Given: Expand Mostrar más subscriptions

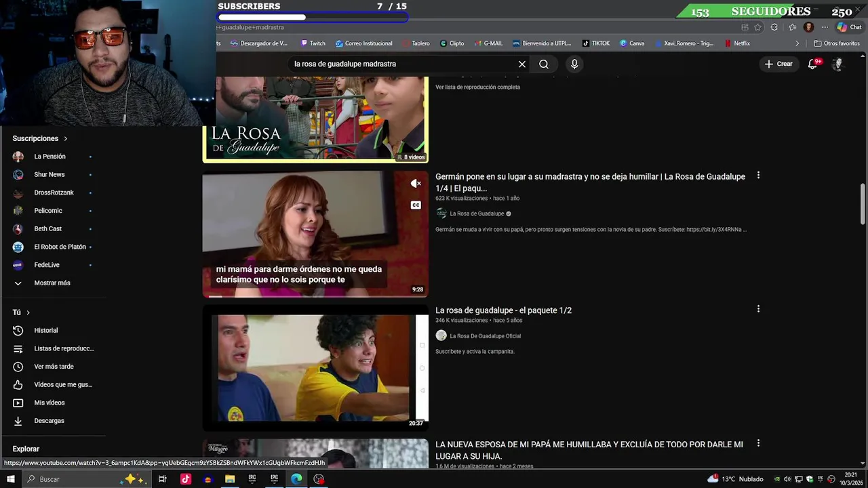Looking at the screenshot, I should pos(52,283).
